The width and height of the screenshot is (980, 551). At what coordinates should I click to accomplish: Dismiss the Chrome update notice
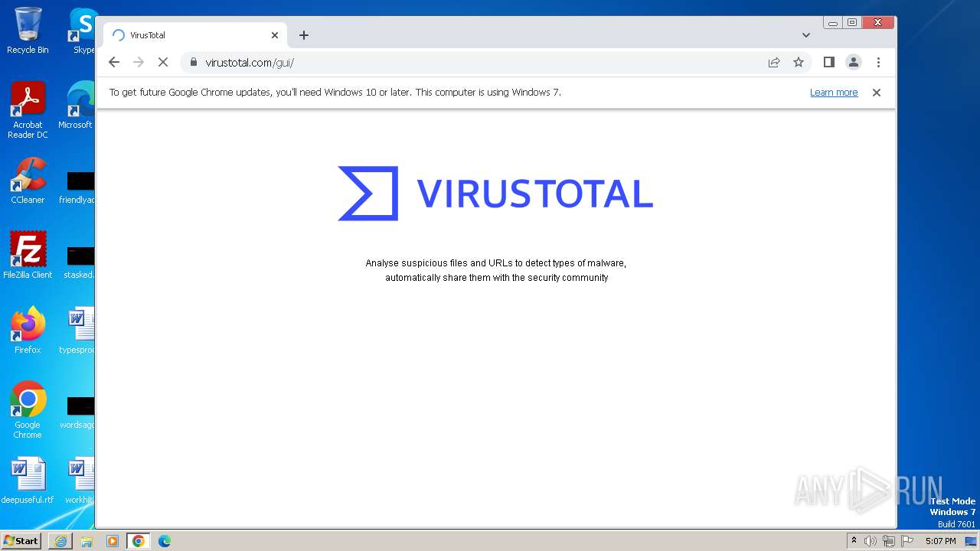tap(877, 93)
